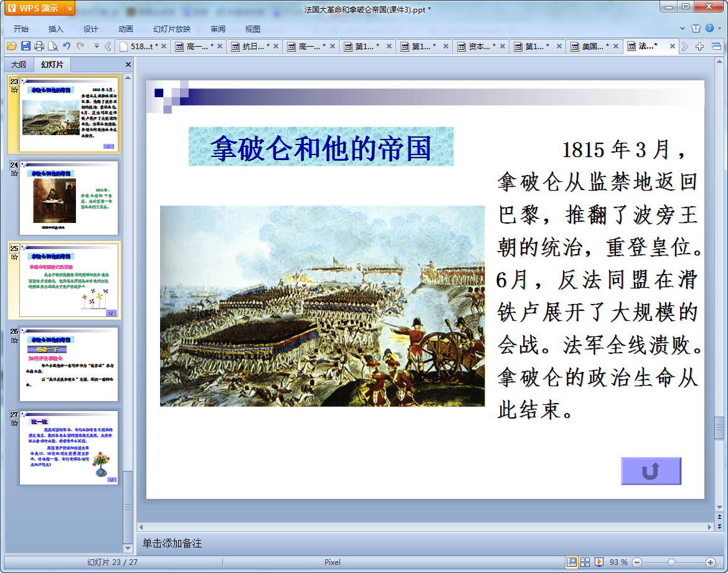The image size is (728, 573).
Task: Go to previous slide with double-arrow up
Action: click(720, 517)
